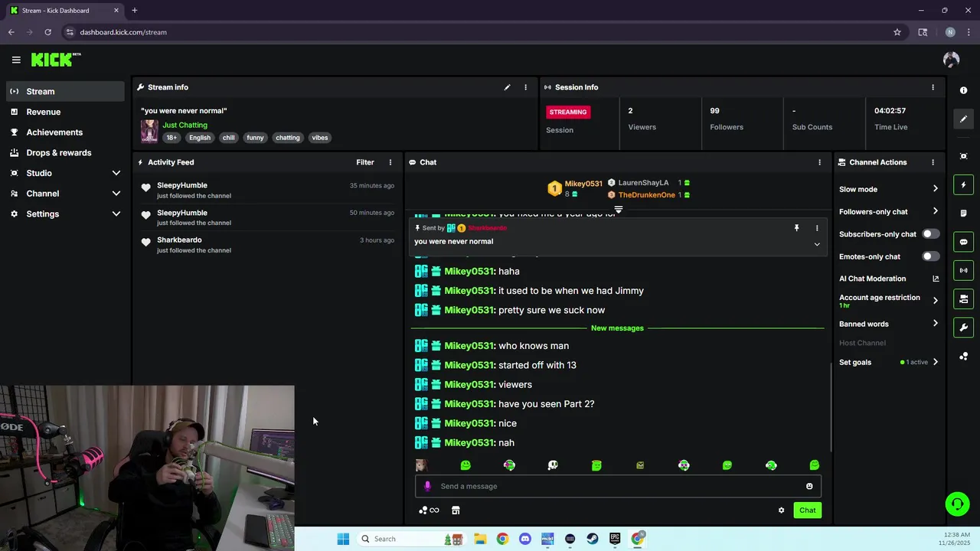This screenshot has width=980, height=551.
Task: Collapse the pinned message chevron
Action: point(817,244)
